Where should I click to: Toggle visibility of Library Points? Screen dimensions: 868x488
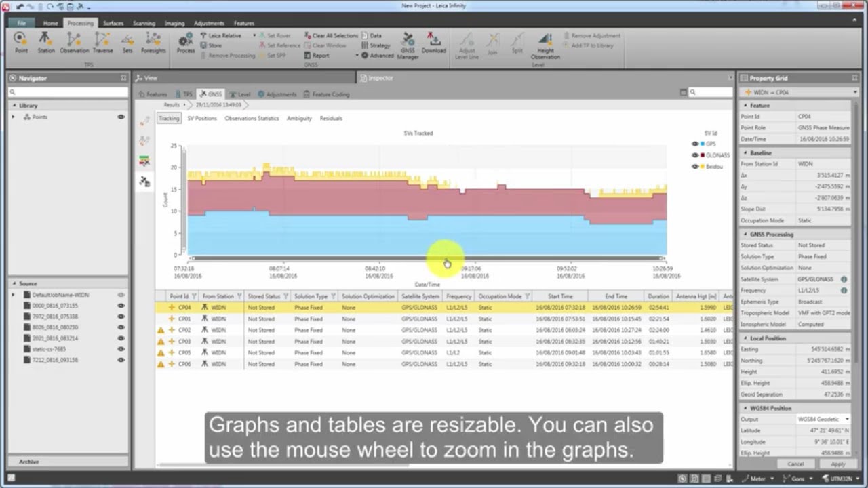tap(121, 117)
